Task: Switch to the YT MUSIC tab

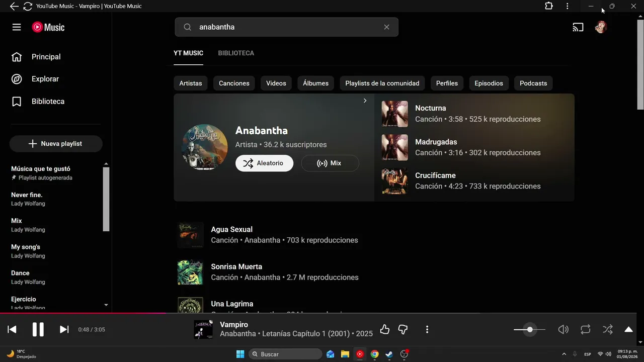Action: (189, 53)
